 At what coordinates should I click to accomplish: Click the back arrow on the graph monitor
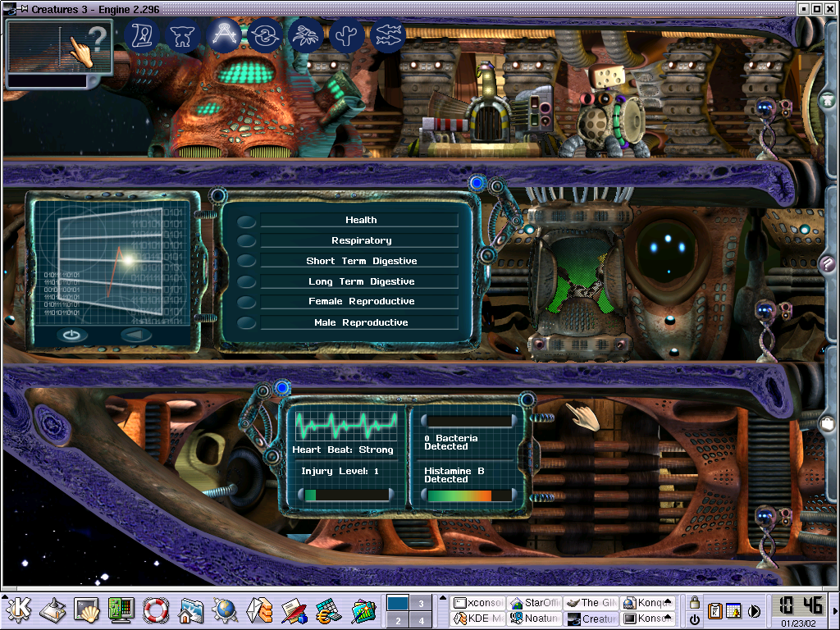pos(136,335)
